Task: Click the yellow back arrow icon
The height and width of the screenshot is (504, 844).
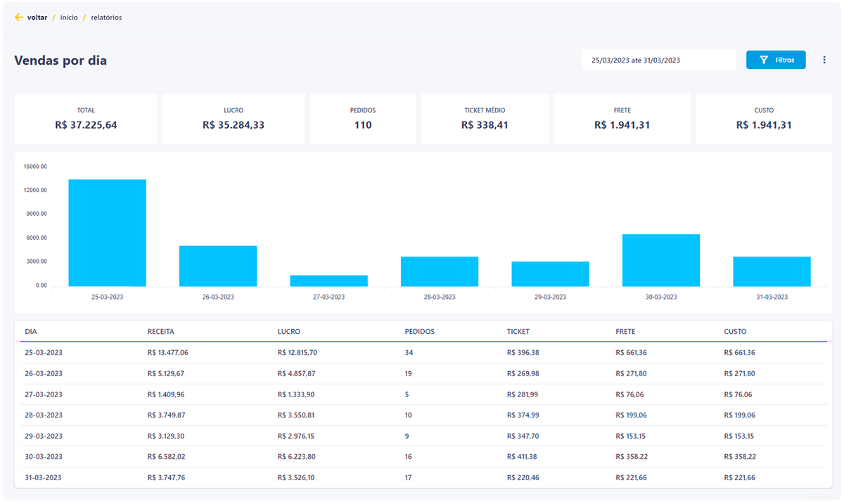Action: click(19, 18)
